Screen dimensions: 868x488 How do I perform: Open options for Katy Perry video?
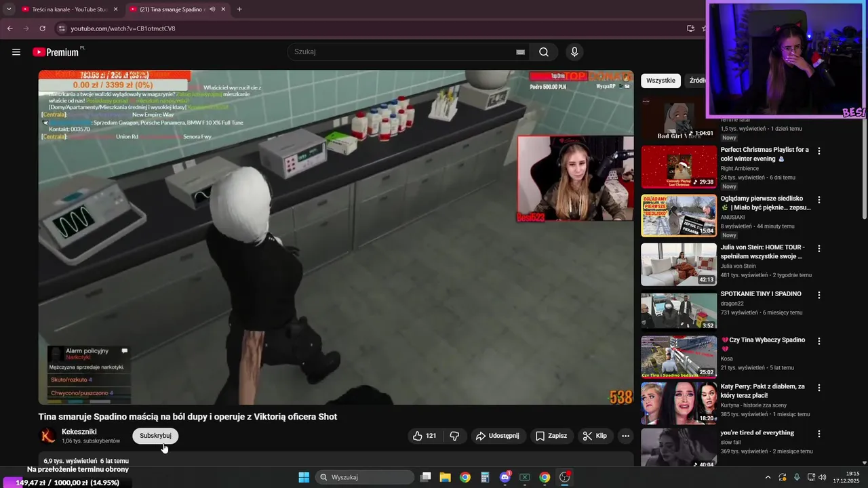(x=818, y=388)
